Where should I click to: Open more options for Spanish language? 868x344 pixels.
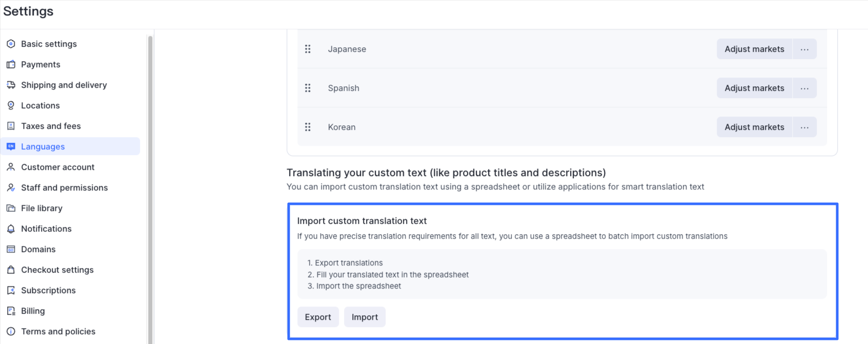[804, 88]
